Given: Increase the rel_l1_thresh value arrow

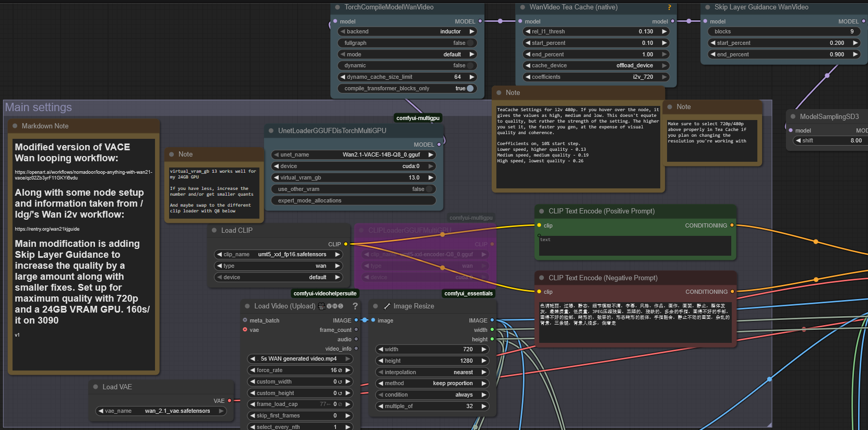Looking at the screenshot, I should point(664,32).
